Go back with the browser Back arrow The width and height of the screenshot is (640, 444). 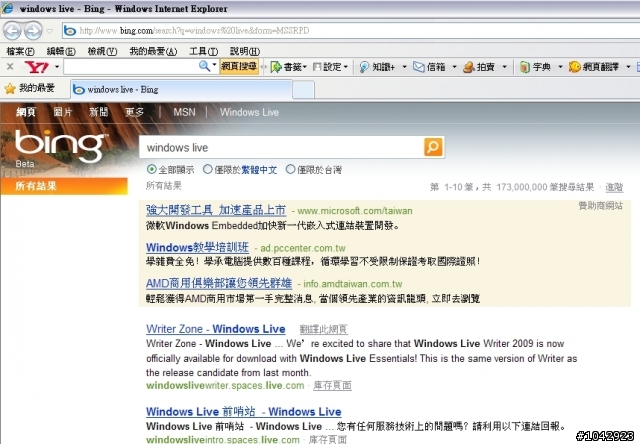12,31
